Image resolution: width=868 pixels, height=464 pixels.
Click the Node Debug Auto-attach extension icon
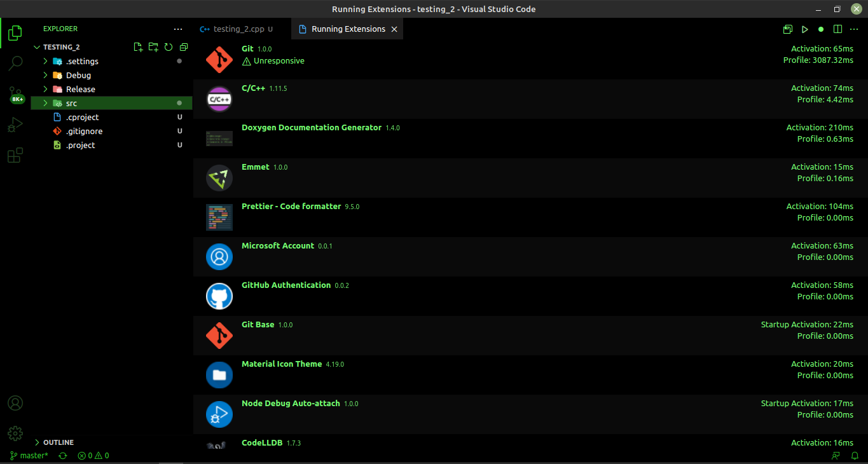pos(219,414)
